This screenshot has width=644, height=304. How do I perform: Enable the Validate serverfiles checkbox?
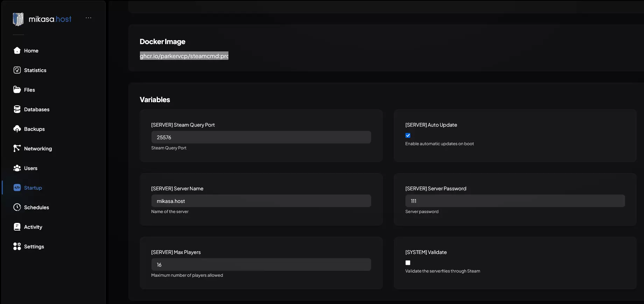coord(408,263)
